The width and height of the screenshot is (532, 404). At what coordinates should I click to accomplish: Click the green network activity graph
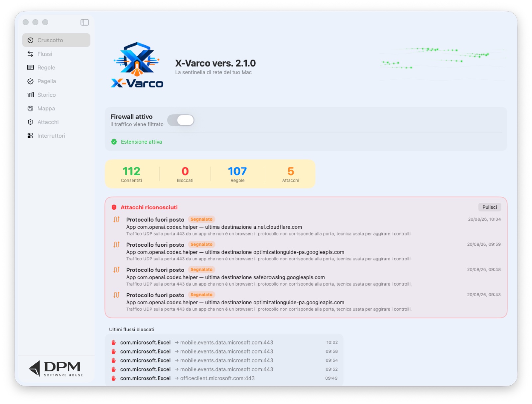tap(443, 64)
